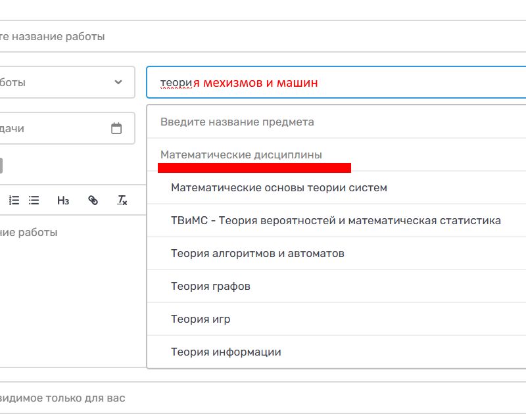
Task: Click the 'Математические дисциплины' group header
Action: pos(241,155)
